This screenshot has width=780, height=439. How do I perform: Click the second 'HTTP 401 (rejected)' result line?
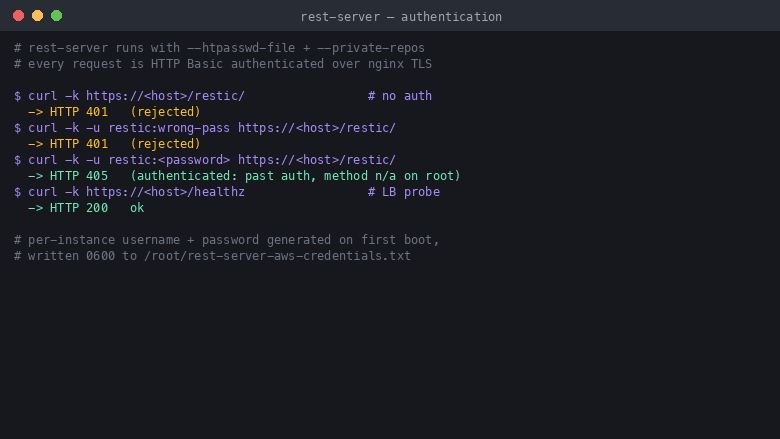coord(114,144)
